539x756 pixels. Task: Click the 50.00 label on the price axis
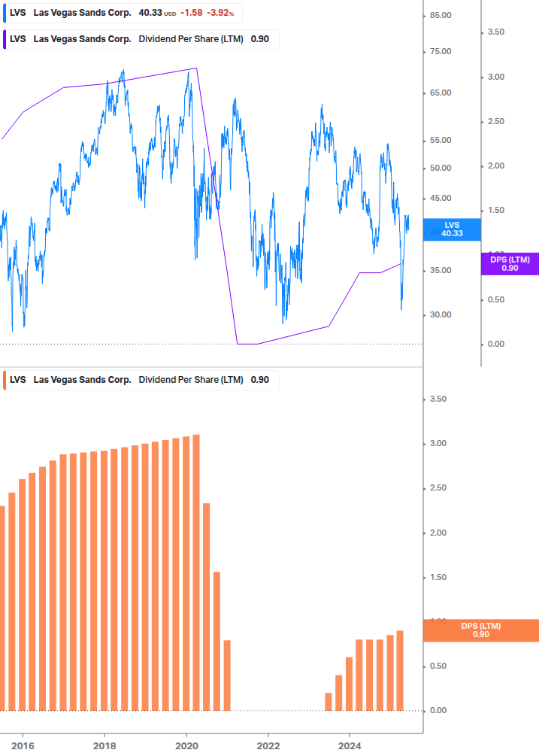point(441,169)
